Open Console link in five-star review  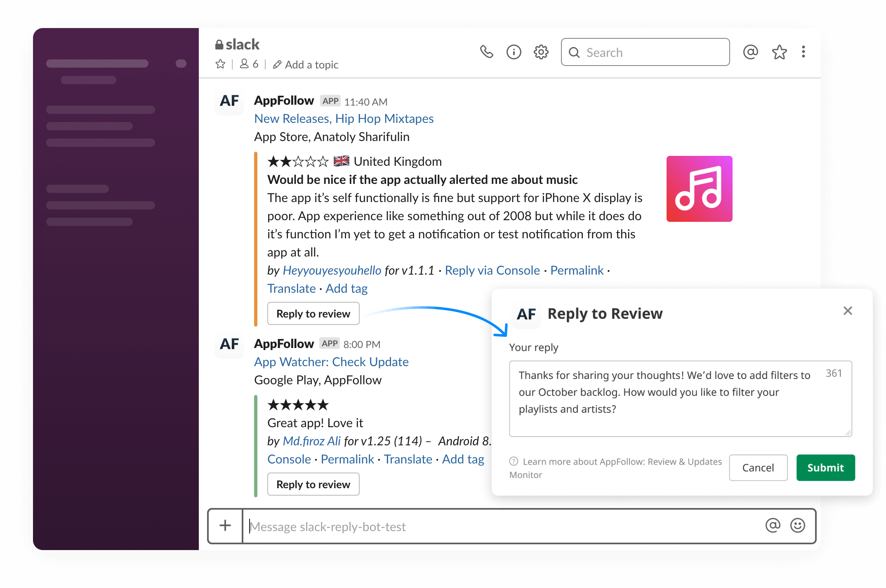[289, 459]
